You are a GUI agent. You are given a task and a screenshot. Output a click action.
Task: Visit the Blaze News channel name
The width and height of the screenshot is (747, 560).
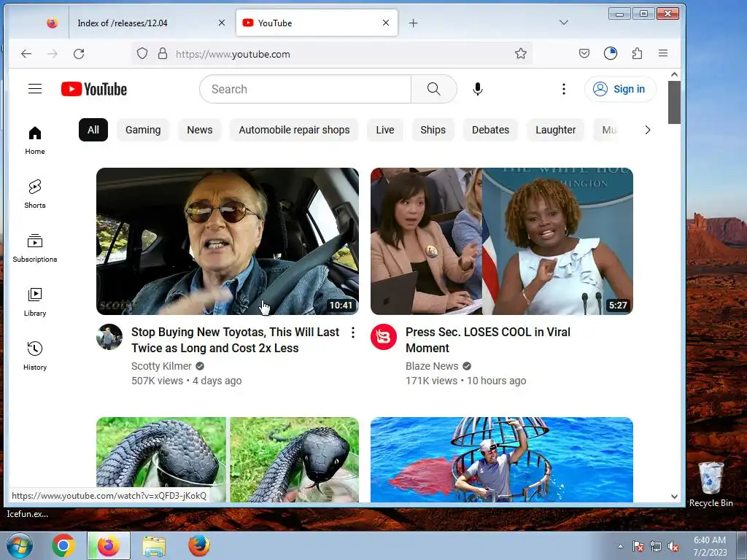(x=432, y=366)
